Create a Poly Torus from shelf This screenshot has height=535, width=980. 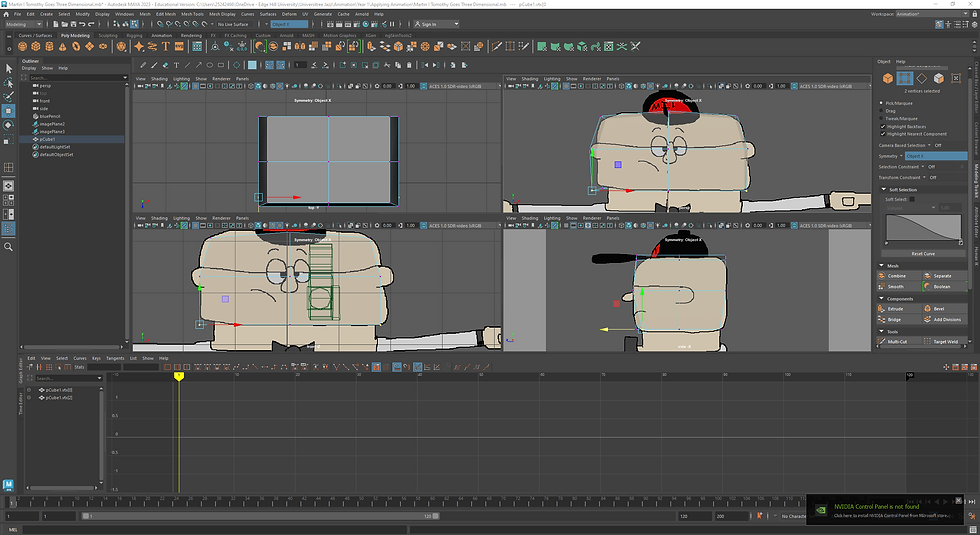coord(76,46)
